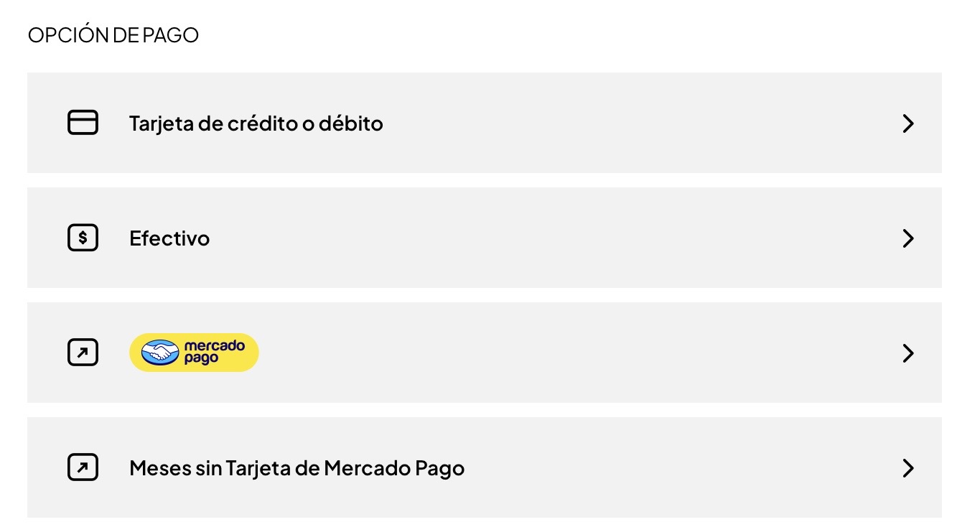Open chevron on the Mercado Pago logo row
Image resolution: width=980 pixels, height=527 pixels.
point(907,353)
